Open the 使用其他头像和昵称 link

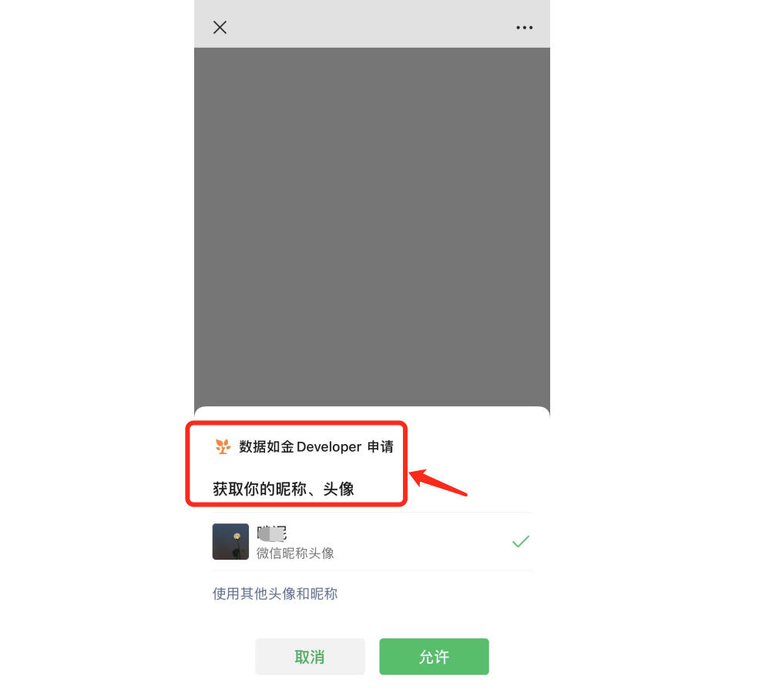[274, 594]
